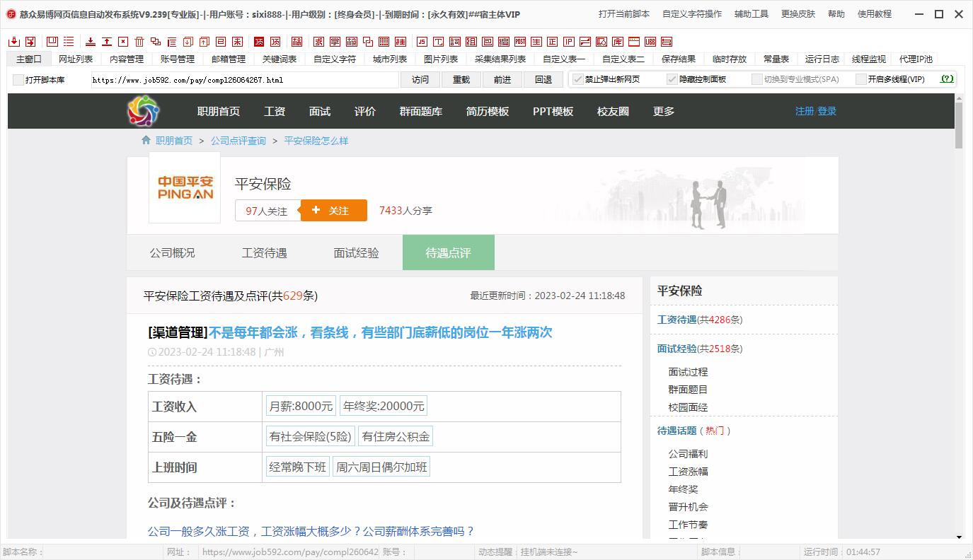Viewport: 973px width, 560px height.
Task: Click the UBB toolbar icon
Action: click(x=650, y=41)
